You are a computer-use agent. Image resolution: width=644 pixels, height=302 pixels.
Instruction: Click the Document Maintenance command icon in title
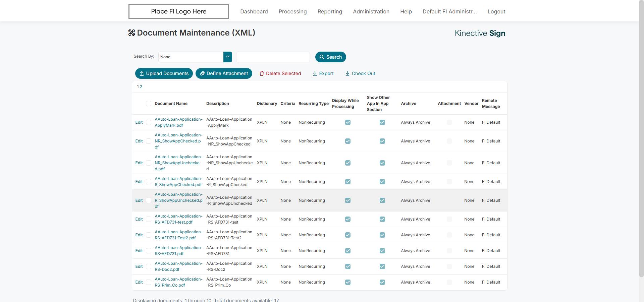(131, 33)
